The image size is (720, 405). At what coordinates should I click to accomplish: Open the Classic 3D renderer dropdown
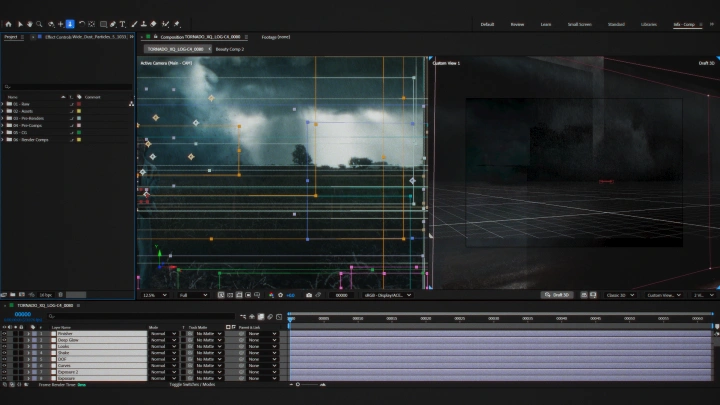click(621, 295)
